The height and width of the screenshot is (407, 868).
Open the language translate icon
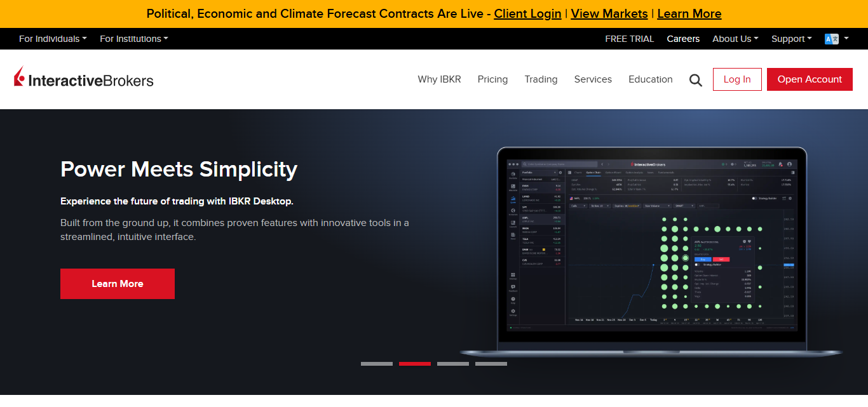(x=832, y=39)
